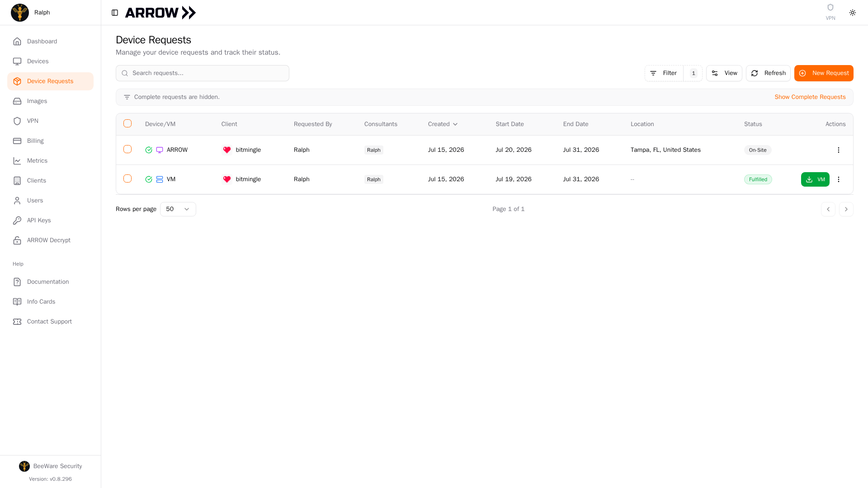Image resolution: width=868 pixels, height=488 pixels.
Task: Toggle light/dark theme sun icon
Action: coord(852,13)
